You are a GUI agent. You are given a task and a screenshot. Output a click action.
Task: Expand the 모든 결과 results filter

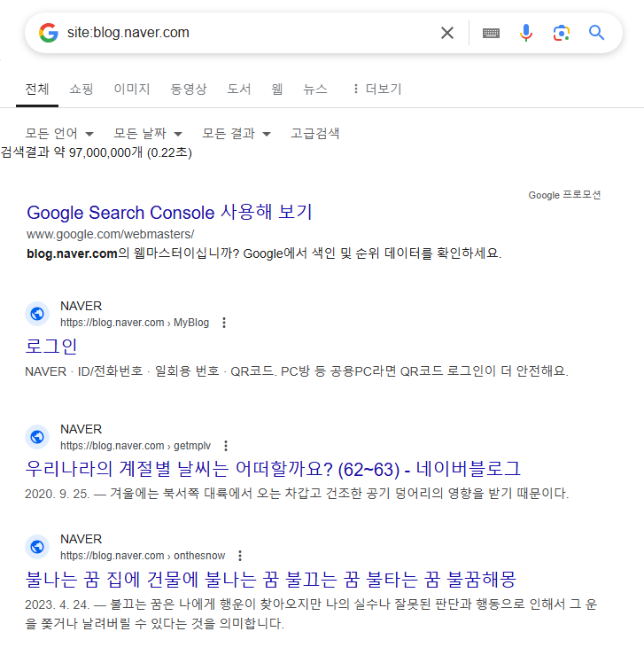[x=237, y=134]
